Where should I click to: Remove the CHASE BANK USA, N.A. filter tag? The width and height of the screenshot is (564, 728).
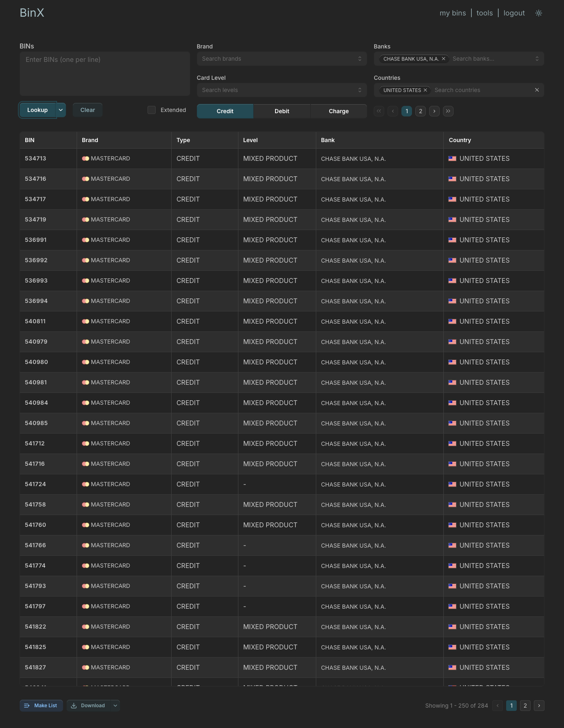click(443, 59)
